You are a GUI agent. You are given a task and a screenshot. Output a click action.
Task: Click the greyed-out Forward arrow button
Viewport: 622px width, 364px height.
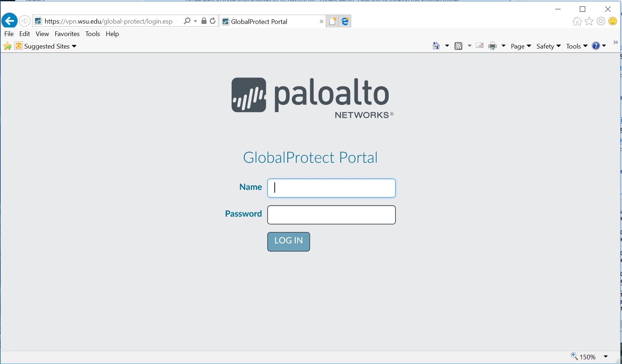click(x=24, y=21)
